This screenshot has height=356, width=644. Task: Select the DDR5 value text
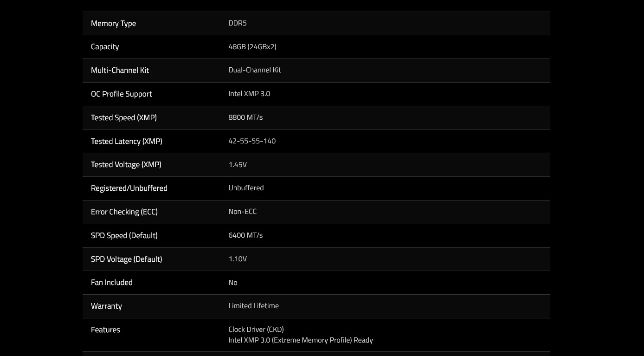coord(238,23)
